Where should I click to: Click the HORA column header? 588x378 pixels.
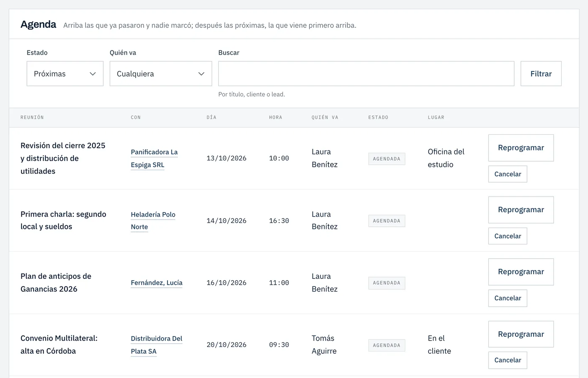point(276,118)
